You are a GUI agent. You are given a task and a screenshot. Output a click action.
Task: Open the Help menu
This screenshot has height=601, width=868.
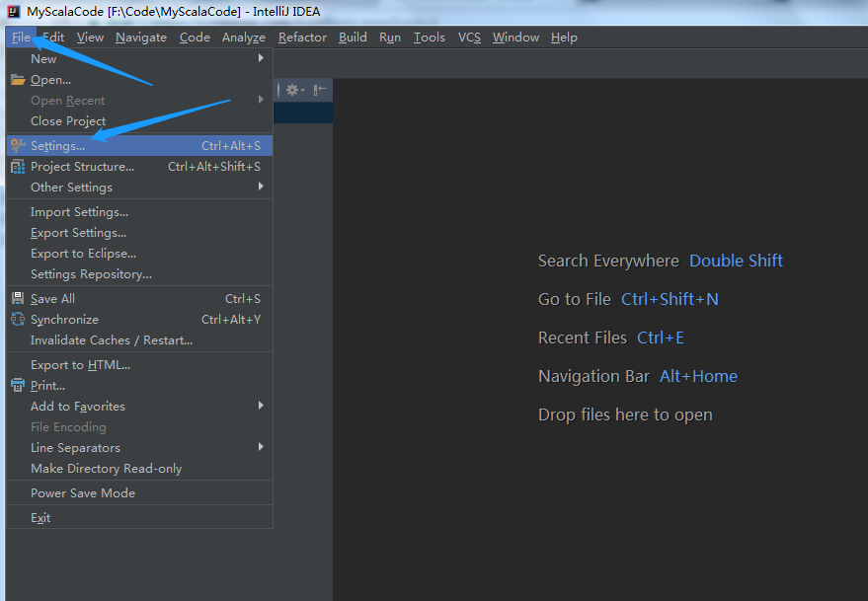[x=564, y=38]
